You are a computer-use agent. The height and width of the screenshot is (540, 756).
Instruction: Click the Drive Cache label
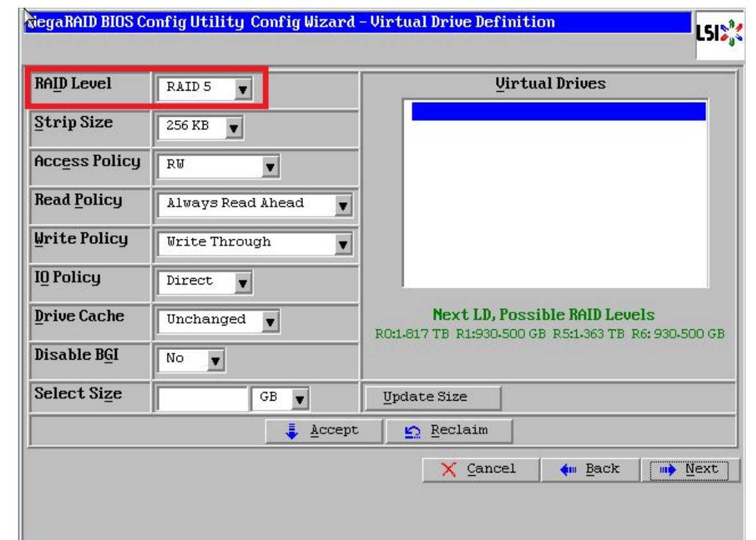click(x=79, y=316)
